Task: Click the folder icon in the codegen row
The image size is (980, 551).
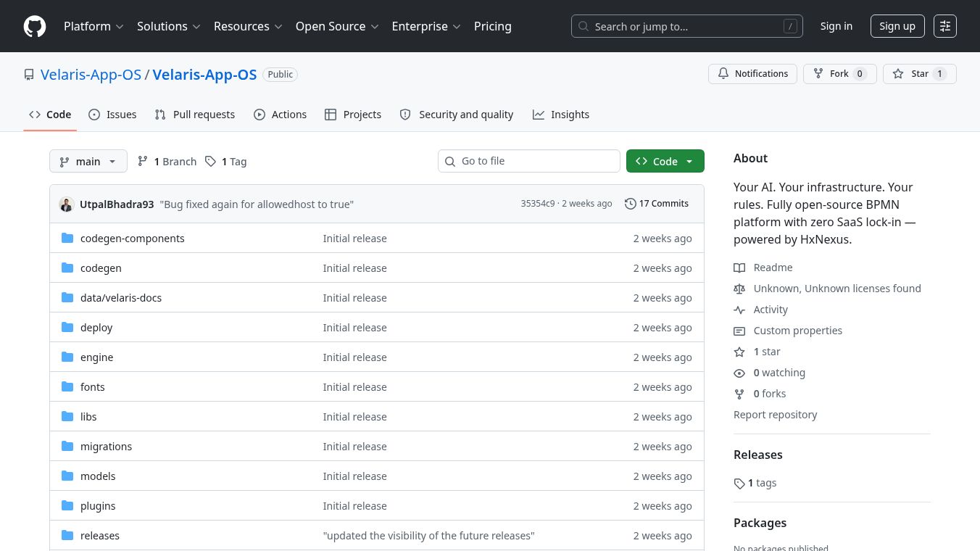Action: pyautogui.click(x=67, y=268)
